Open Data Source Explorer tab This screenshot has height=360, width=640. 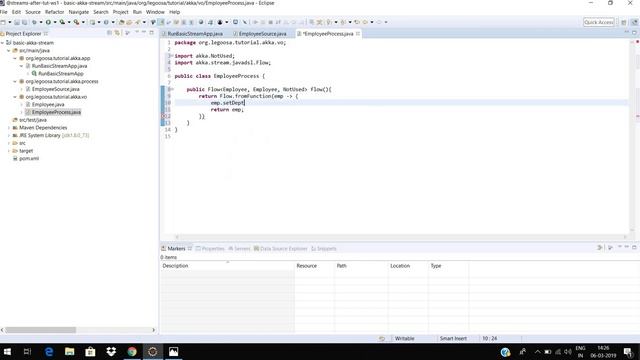[280, 249]
